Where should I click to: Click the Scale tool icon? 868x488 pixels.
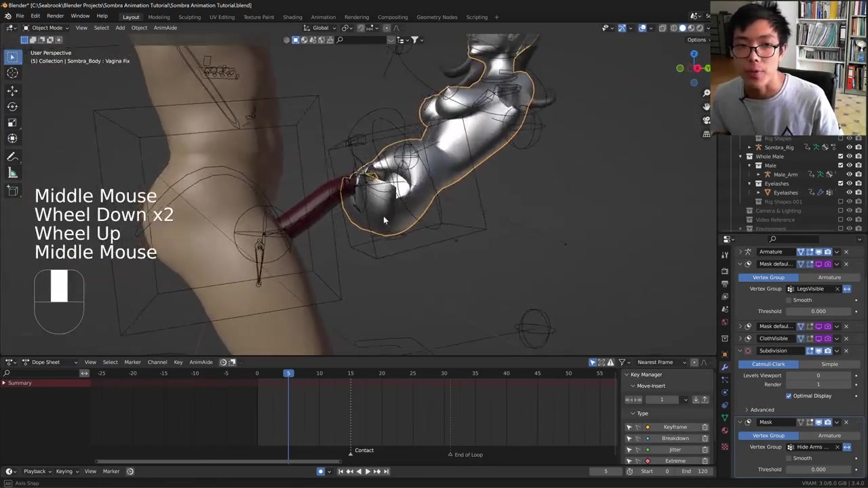point(12,123)
